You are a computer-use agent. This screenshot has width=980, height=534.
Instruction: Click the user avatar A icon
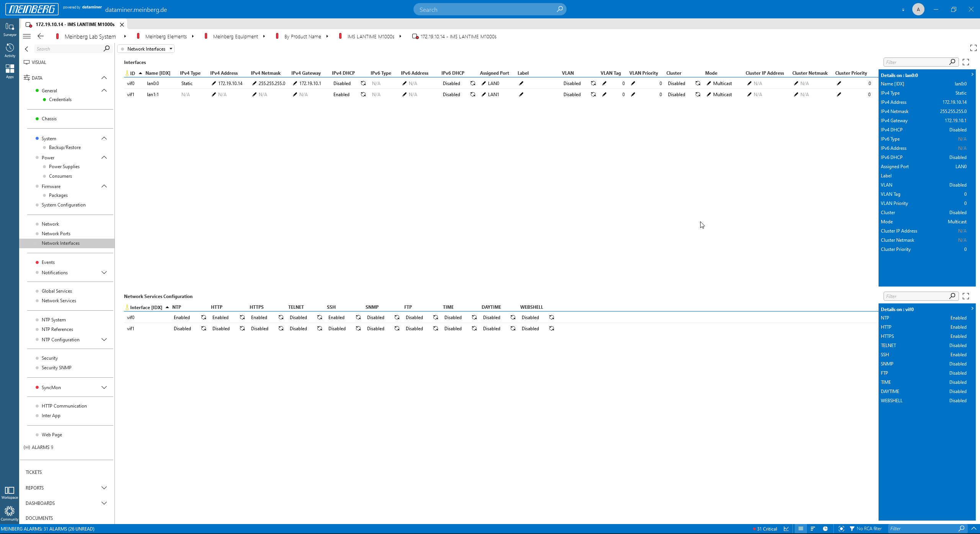tap(918, 9)
